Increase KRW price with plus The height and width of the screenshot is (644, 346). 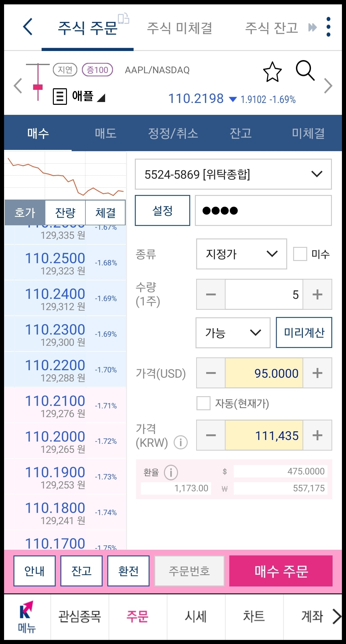(x=317, y=435)
